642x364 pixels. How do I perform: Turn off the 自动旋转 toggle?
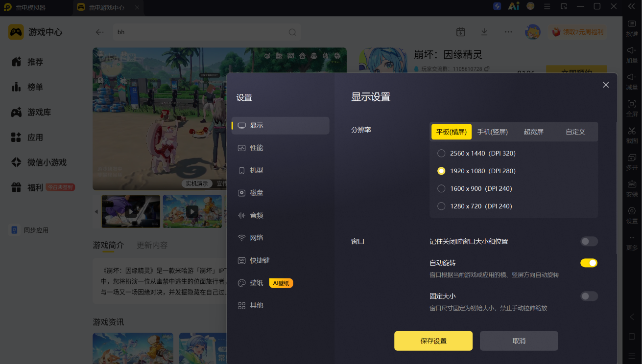[x=589, y=263]
